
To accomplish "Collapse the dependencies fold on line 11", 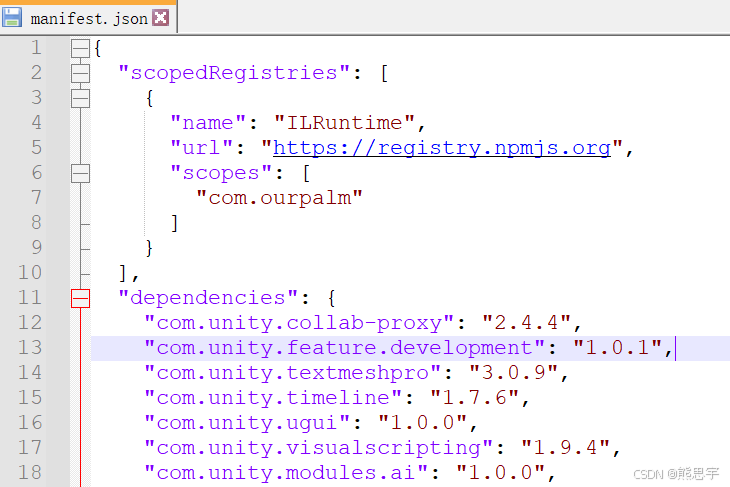I will pyautogui.click(x=80, y=298).
